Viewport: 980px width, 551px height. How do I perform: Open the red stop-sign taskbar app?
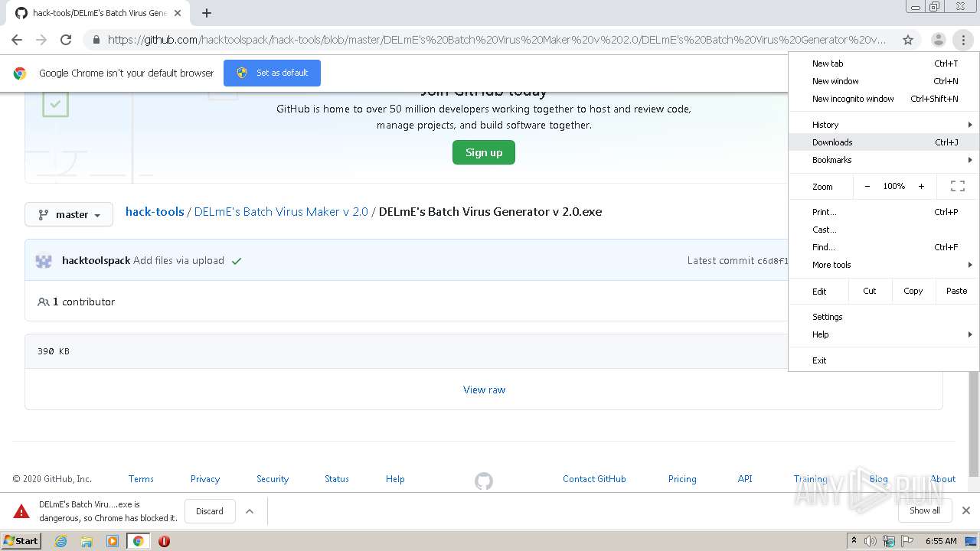(x=164, y=541)
